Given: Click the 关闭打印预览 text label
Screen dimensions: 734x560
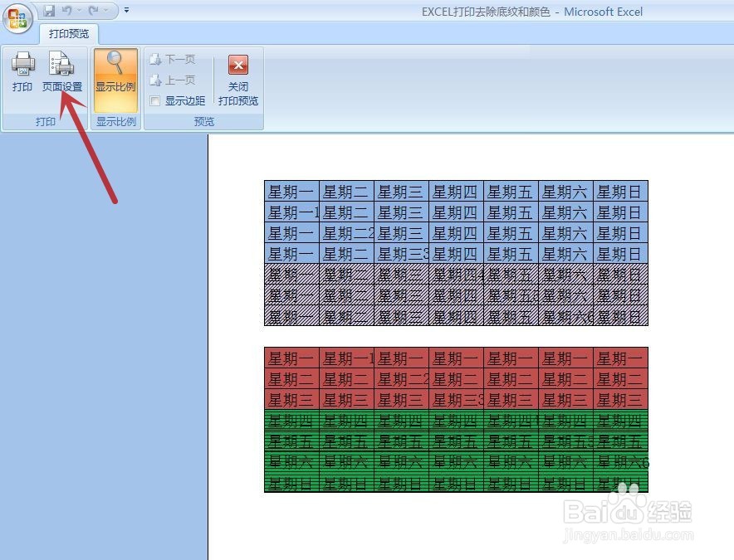Looking at the screenshot, I should pos(238,94).
